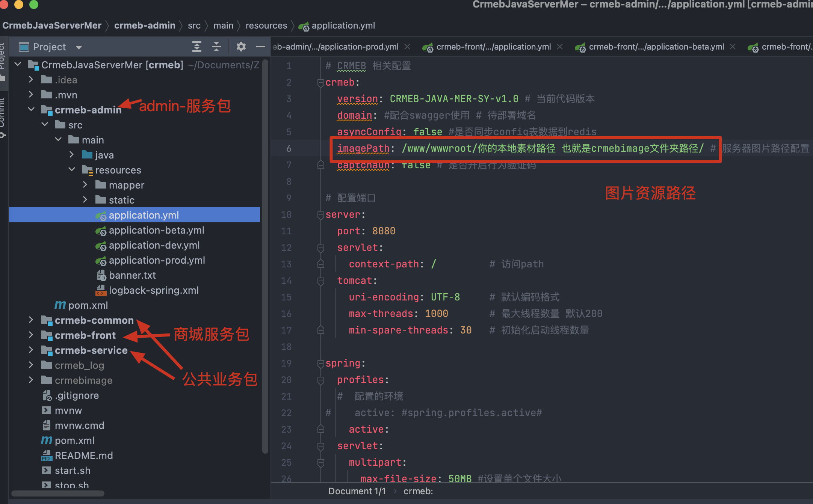Click the Collapse All icon in Project panel
Image resolution: width=813 pixels, height=504 pixels.
click(x=216, y=47)
